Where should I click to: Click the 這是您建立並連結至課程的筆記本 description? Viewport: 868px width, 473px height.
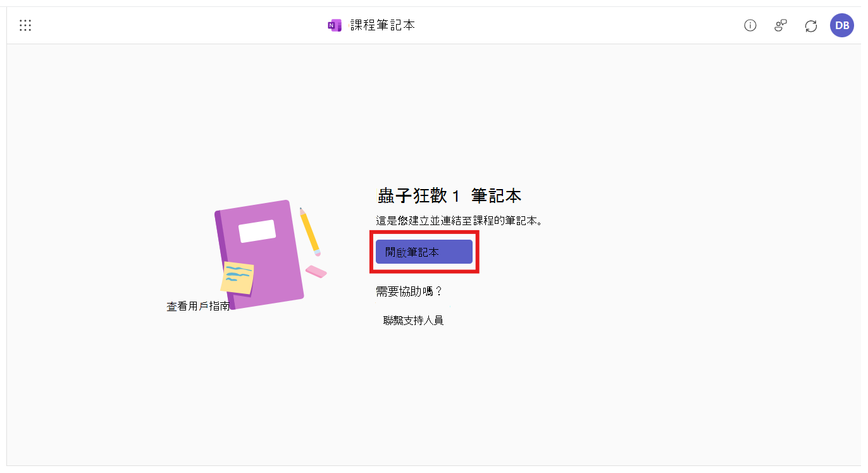coord(460,221)
